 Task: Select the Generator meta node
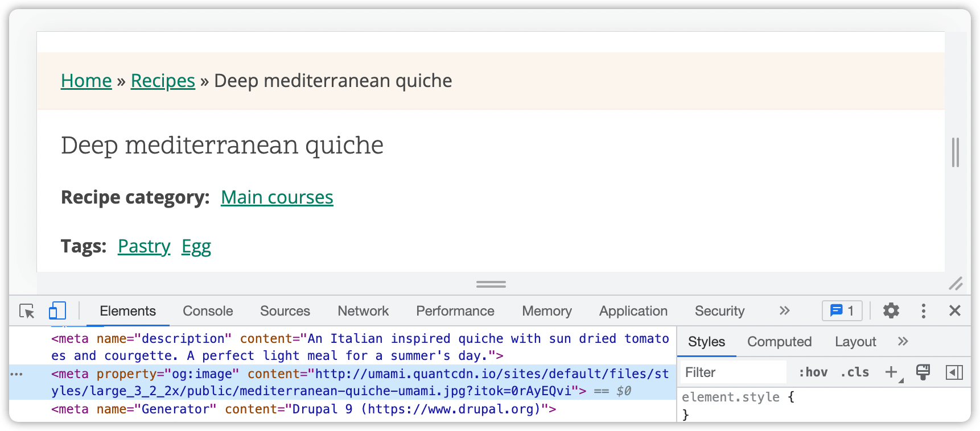click(303, 409)
